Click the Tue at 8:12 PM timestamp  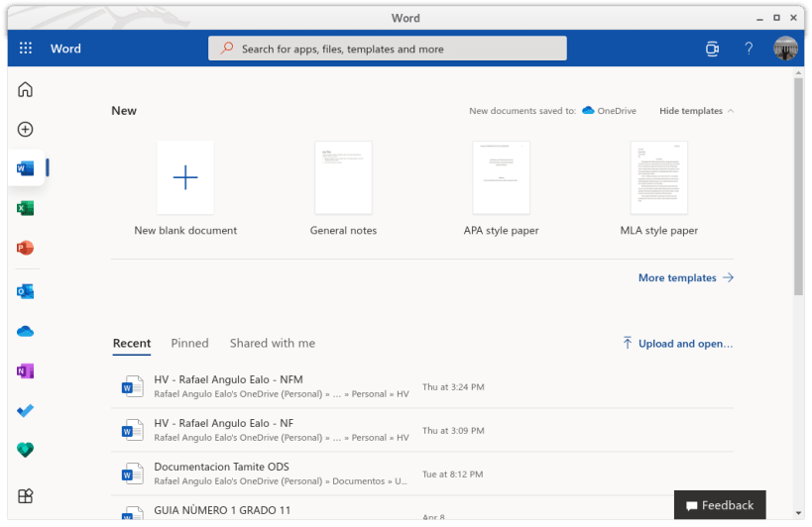point(453,474)
